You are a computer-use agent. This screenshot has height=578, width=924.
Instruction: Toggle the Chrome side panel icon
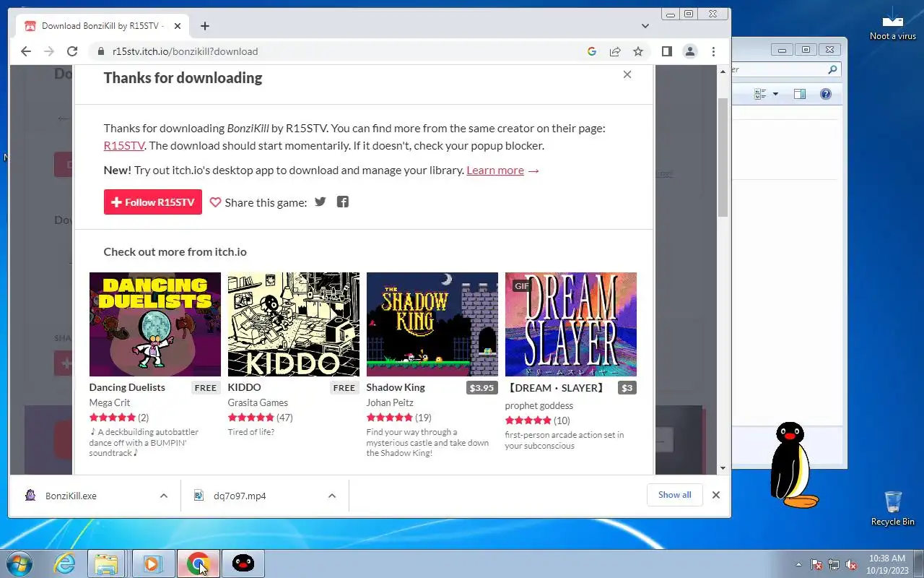[667, 51]
